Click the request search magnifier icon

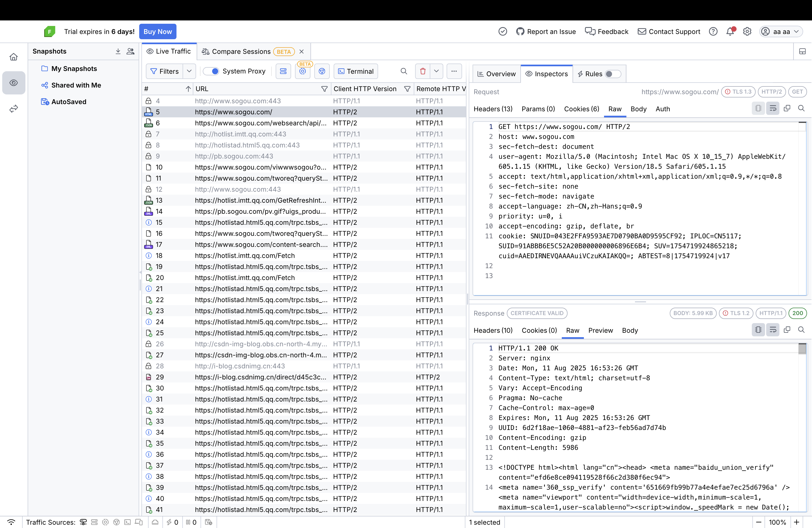click(802, 108)
